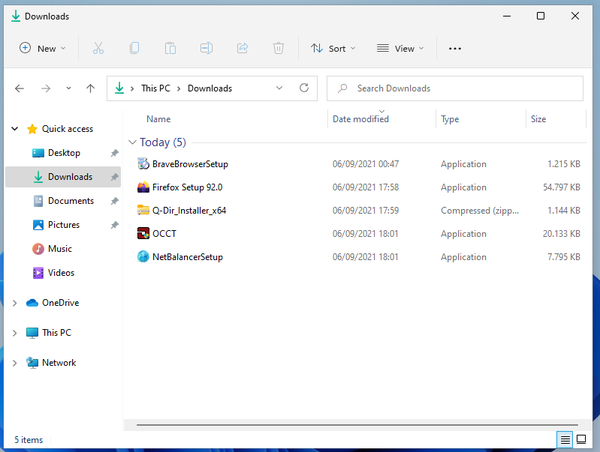Click the Cut scissors icon in toolbar
Viewport: 600px width, 452px height.
98,48
